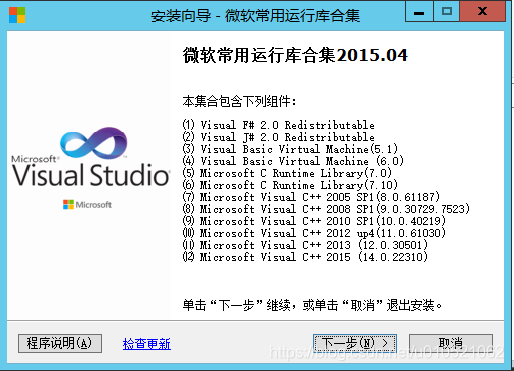Open the 程序说明(A) program description

click(x=60, y=343)
